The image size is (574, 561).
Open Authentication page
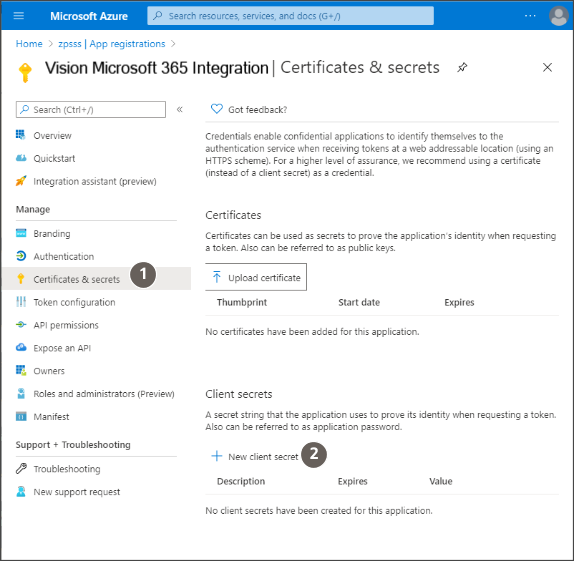tap(64, 256)
